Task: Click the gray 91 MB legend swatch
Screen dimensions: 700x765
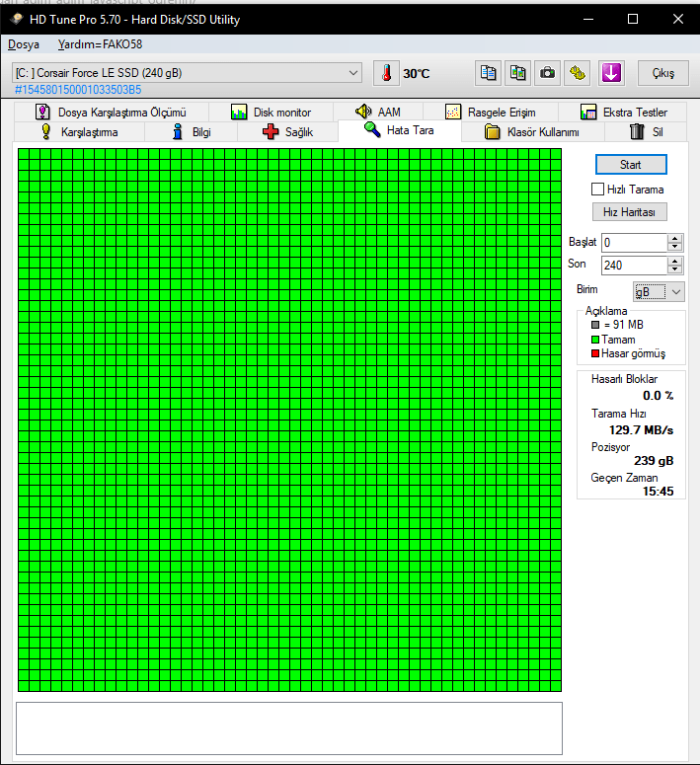Action: pos(595,325)
